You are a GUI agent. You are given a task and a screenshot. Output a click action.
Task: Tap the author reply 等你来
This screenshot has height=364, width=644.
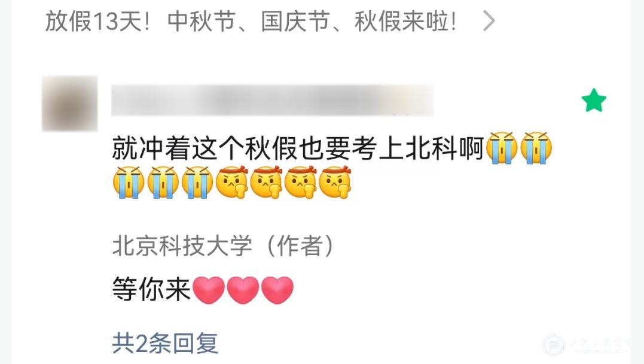click(151, 289)
